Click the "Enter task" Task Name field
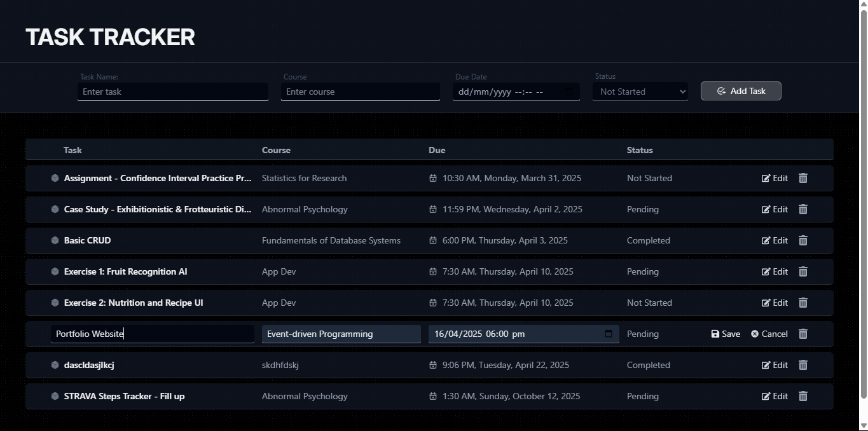This screenshot has width=868, height=431. (x=172, y=92)
